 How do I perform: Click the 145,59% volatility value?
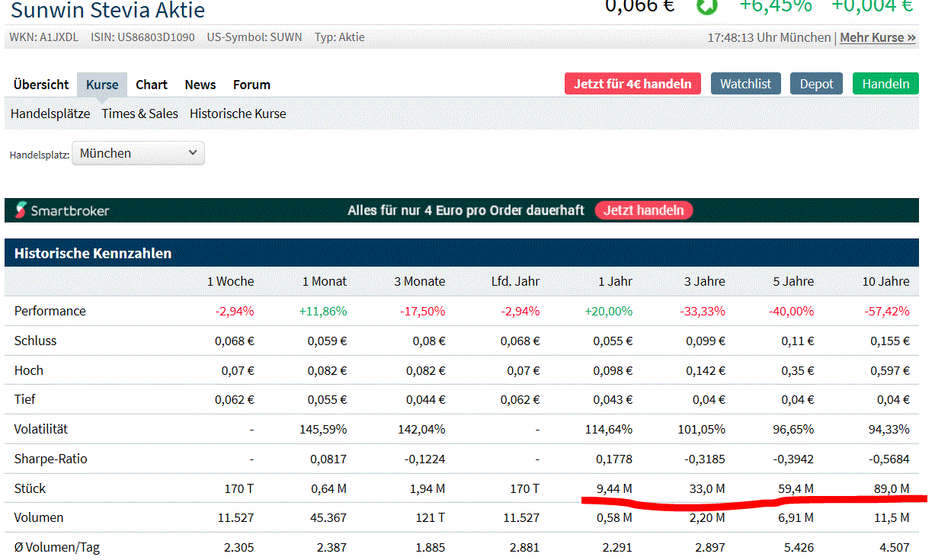coord(323,429)
